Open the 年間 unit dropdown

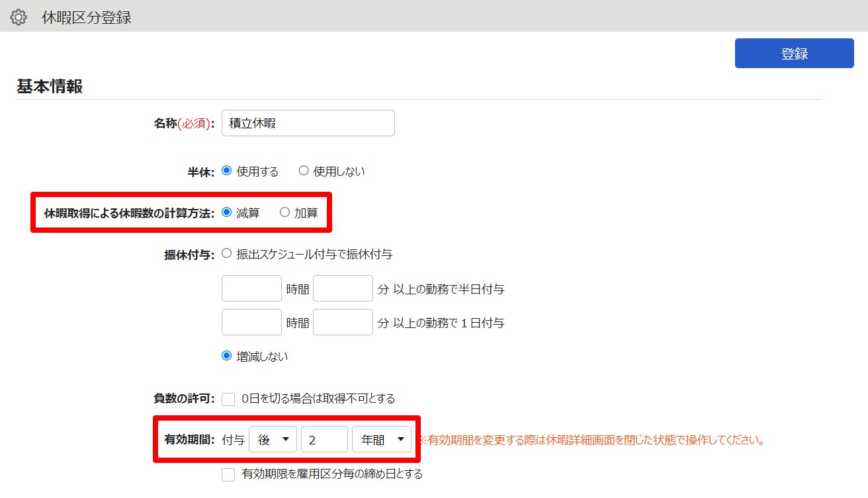click(x=382, y=439)
